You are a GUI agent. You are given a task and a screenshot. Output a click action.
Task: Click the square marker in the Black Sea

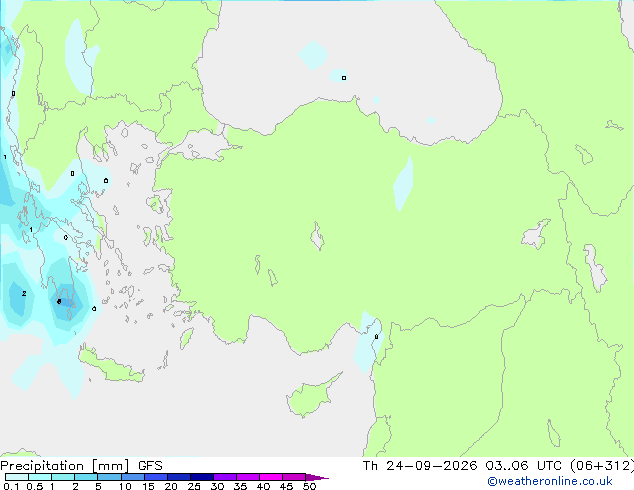(x=344, y=78)
